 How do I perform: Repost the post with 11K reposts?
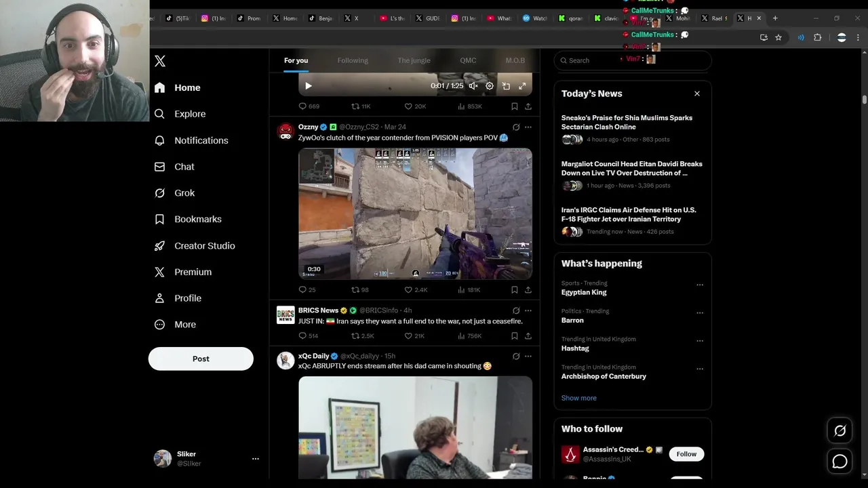tap(360, 106)
